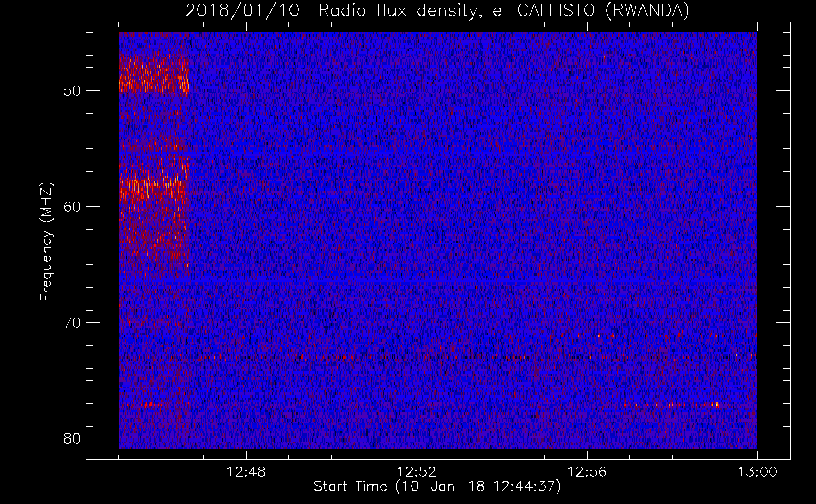Click the date '2018/01/10' in the title
Image resolution: width=816 pixels, height=504 pixels.
243,10
